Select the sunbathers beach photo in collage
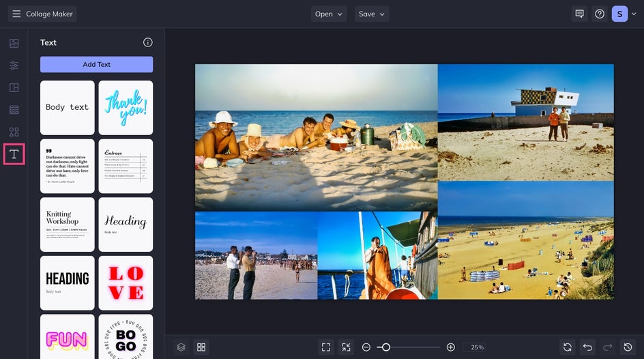 [x=317, y=138]
